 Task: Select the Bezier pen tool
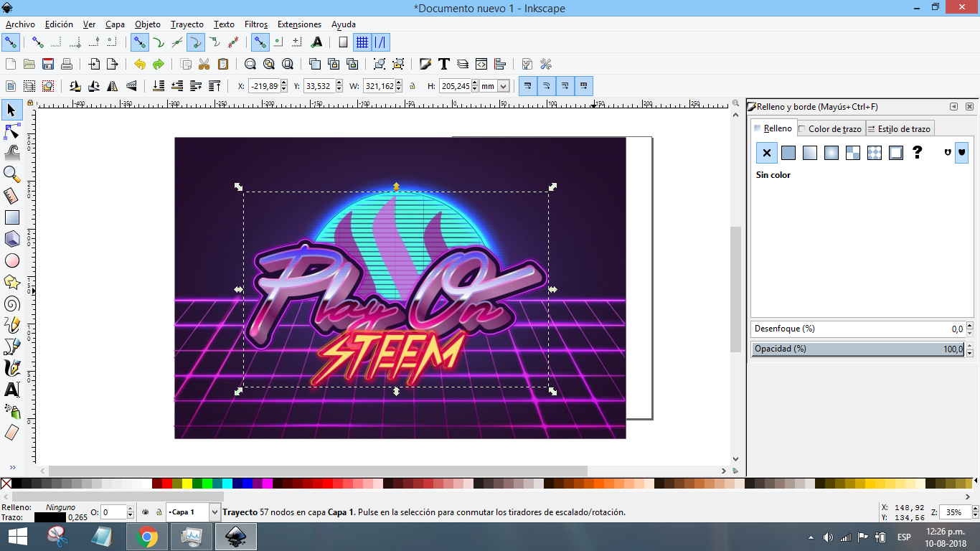click(11, 347)
